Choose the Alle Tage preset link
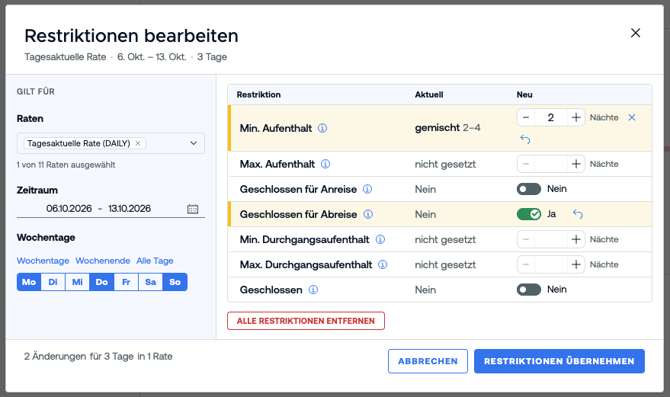 click(155, 261)
